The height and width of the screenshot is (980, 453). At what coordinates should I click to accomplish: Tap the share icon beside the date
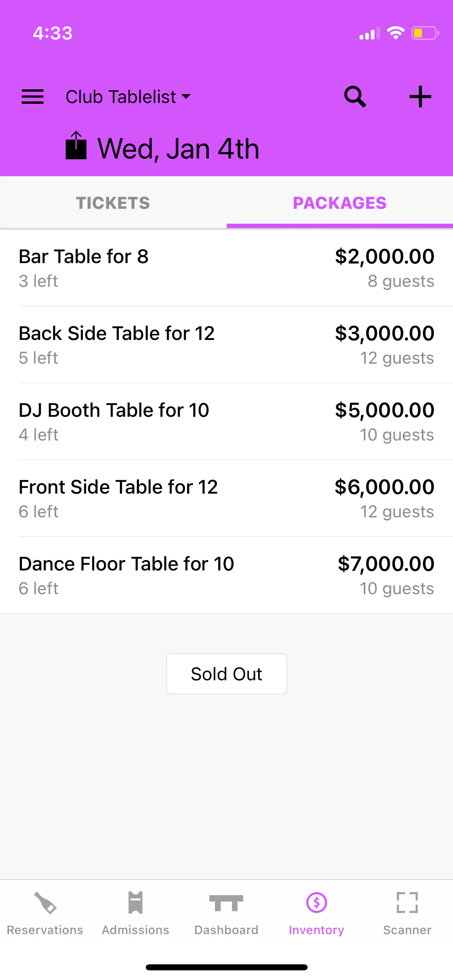click(76, 146)
